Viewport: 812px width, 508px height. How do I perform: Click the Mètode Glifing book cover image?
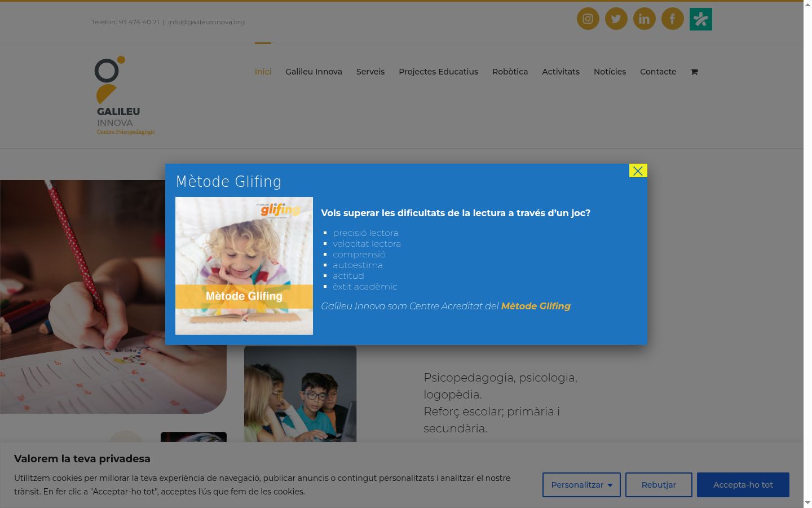click(244, 266)
